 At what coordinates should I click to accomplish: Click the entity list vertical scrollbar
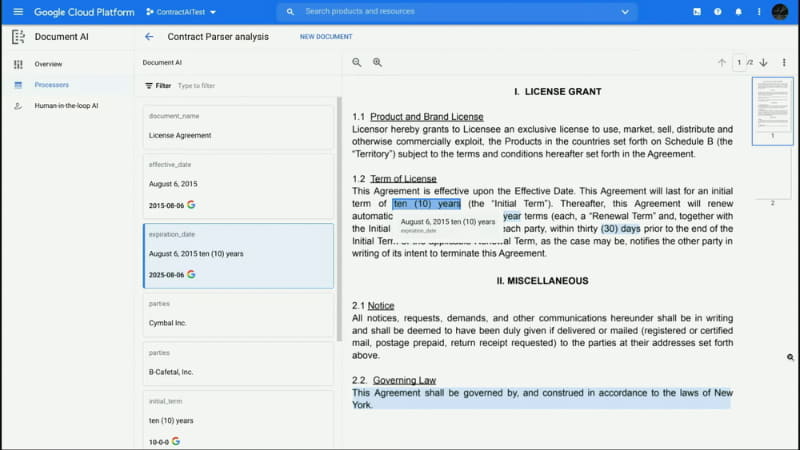click(339, 218)
